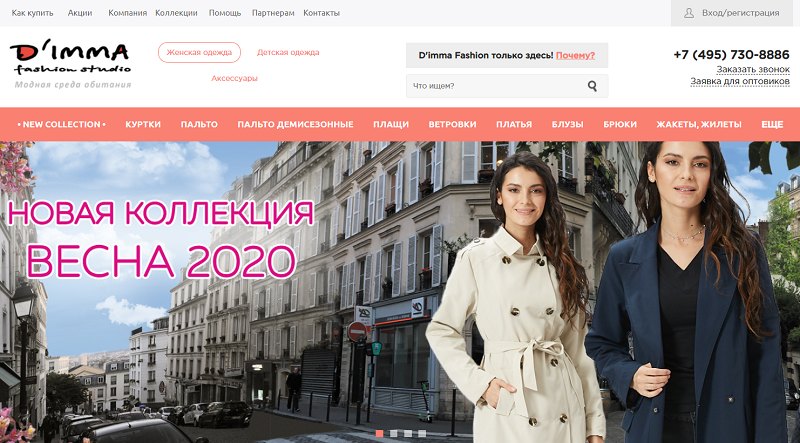Open the КУРТКИ category
The image size is (800, 443).
pos(143,124)
